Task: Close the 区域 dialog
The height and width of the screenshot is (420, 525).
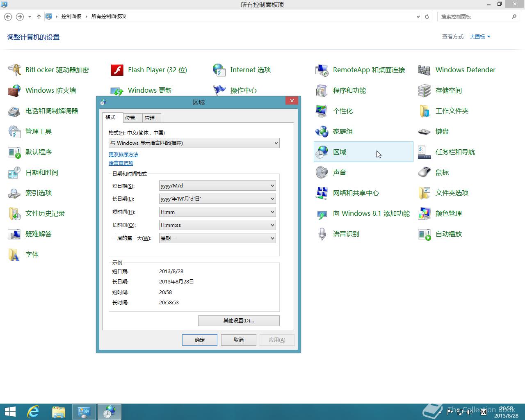Action: click(x=292, y=101)
